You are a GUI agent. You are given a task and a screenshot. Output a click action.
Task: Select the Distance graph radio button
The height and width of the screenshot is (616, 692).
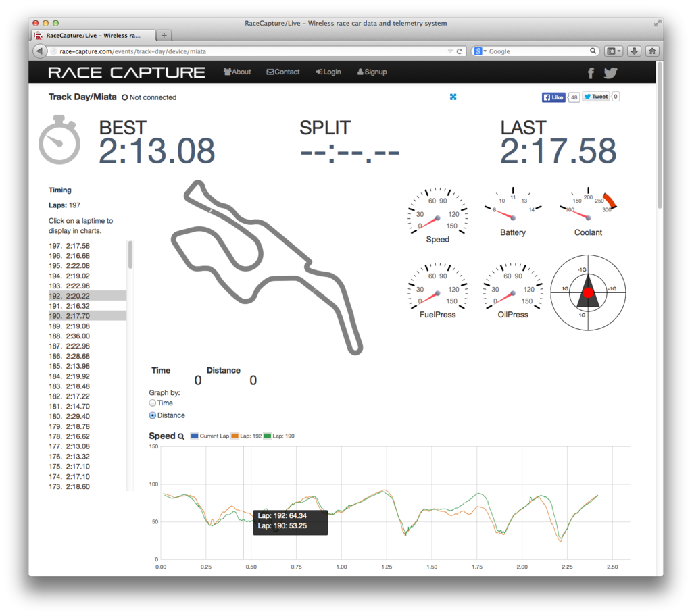click(153, 415)
